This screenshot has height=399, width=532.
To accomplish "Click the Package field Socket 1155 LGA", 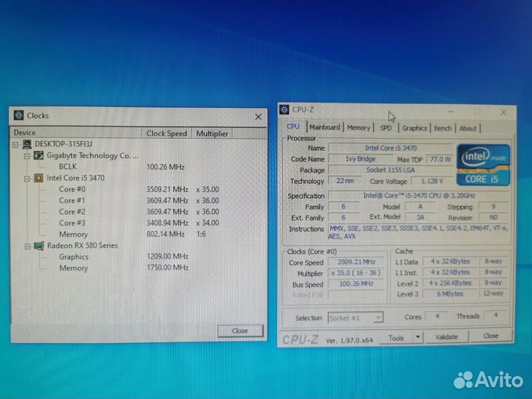I will point(390,170).
